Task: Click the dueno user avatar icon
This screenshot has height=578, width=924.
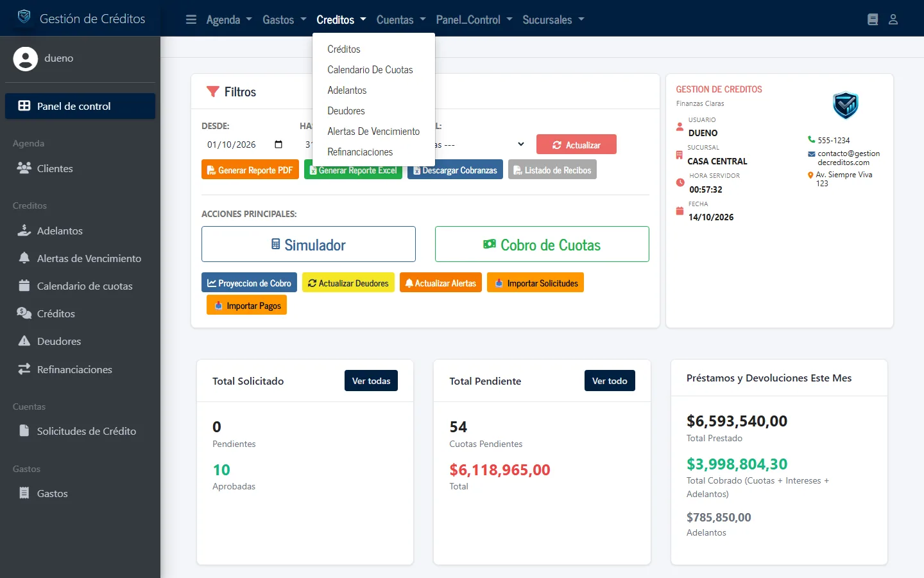Action: [25, 58]
